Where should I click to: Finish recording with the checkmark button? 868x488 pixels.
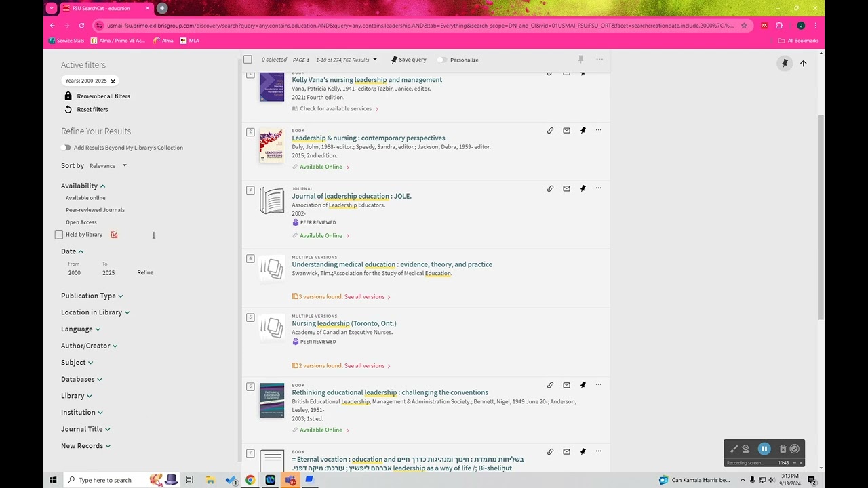(x=795, y=449)
